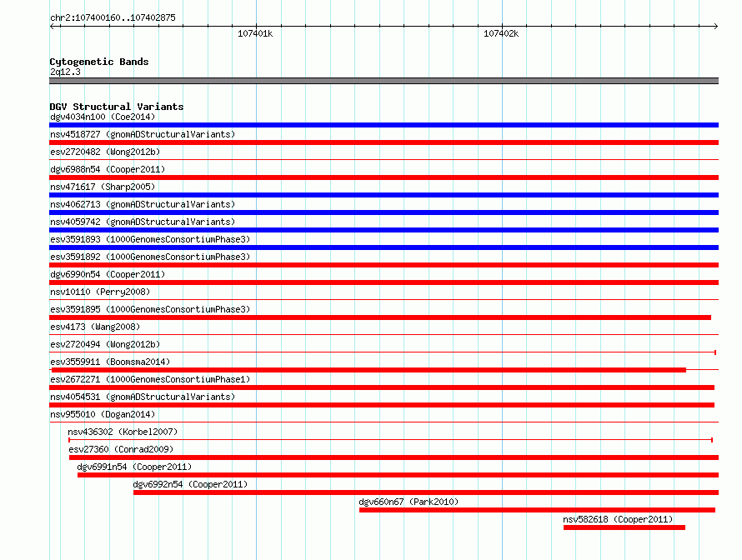Image resolution: width=742 pixels, height=560 pixels.
Task: Click the blue bar of nsv471617
Action: coord(384,195)
